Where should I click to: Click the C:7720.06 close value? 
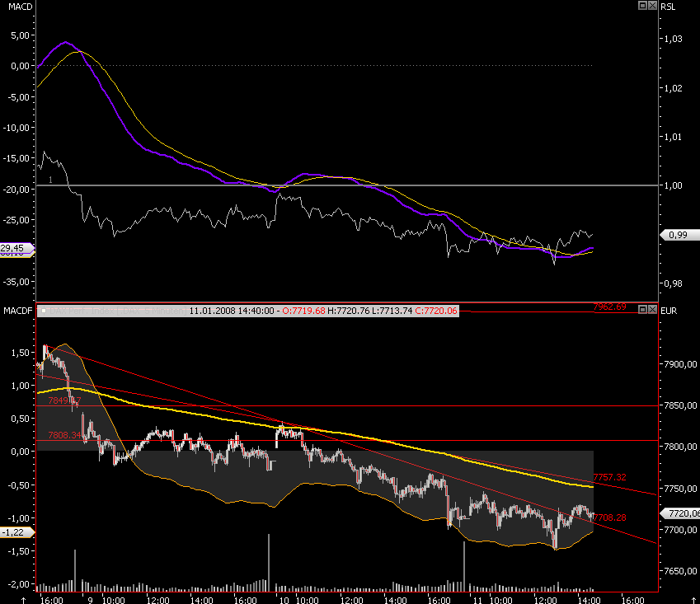[435, 311]
